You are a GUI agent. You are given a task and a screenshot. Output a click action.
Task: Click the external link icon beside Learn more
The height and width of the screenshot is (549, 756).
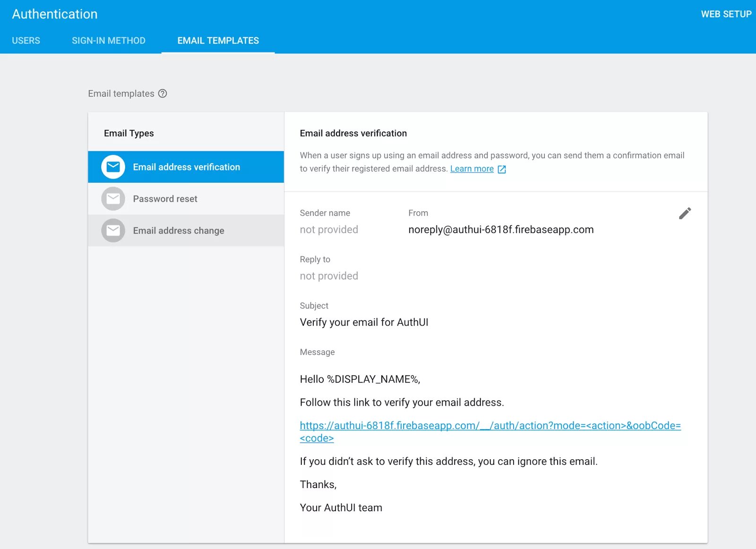click(501, 169)
